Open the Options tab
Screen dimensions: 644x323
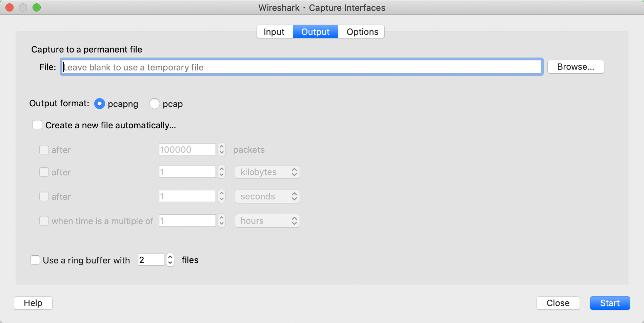(x=361, y=32)
